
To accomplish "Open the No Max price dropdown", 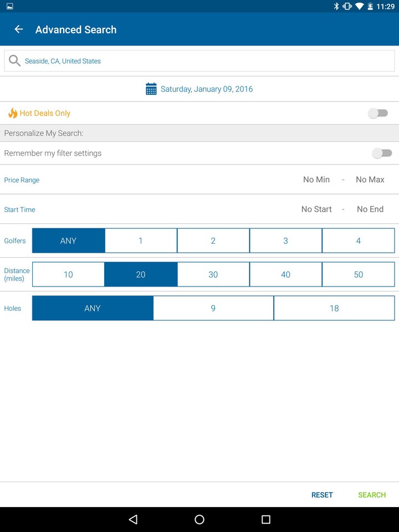I will pos(370,180).
